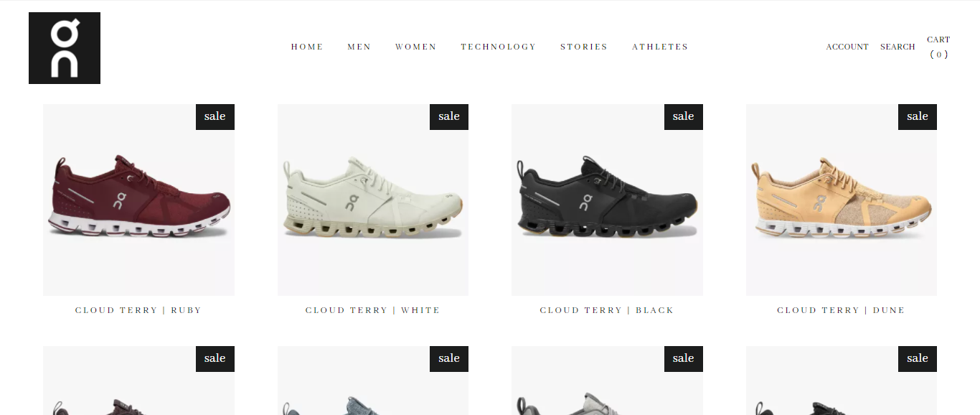Click the sale badge on Ruby shoe
The height and width of the screenshot is (415, 980).
click(215, 117)
